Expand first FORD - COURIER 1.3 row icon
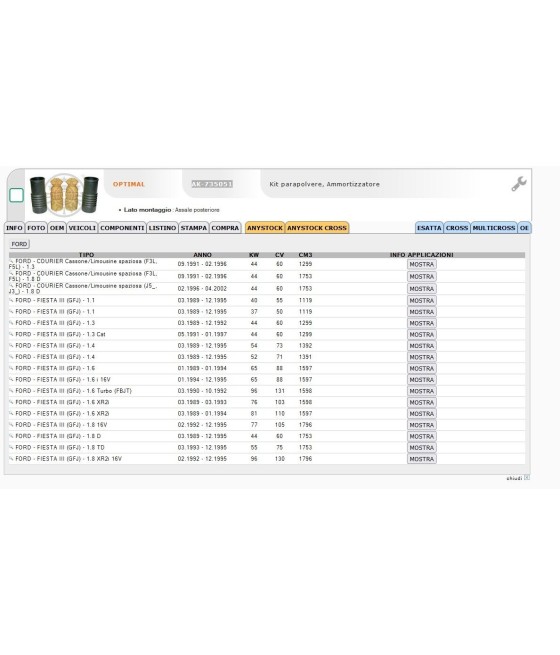The height and width of the screenshot is (655, 560). [11, 261]
